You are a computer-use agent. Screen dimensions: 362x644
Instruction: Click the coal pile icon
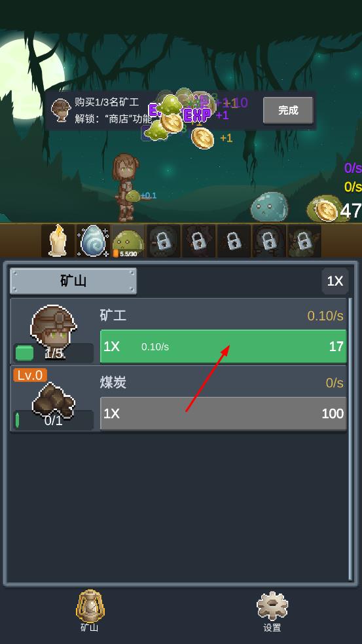(54, 399)
